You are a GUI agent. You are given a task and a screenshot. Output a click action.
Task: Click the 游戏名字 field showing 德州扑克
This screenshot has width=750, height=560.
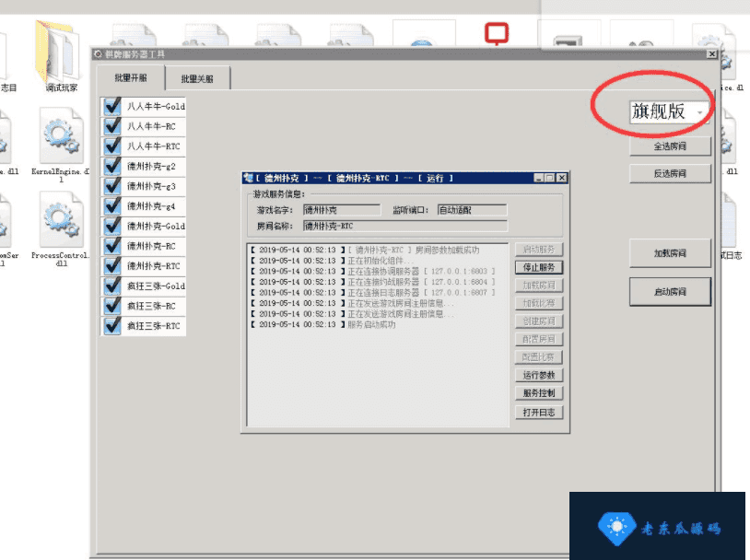click(342, 210)
